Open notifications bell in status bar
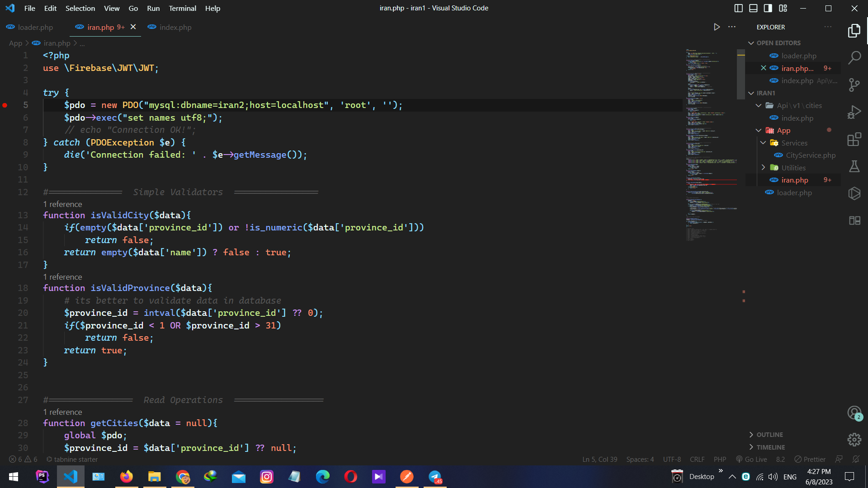 856,460
